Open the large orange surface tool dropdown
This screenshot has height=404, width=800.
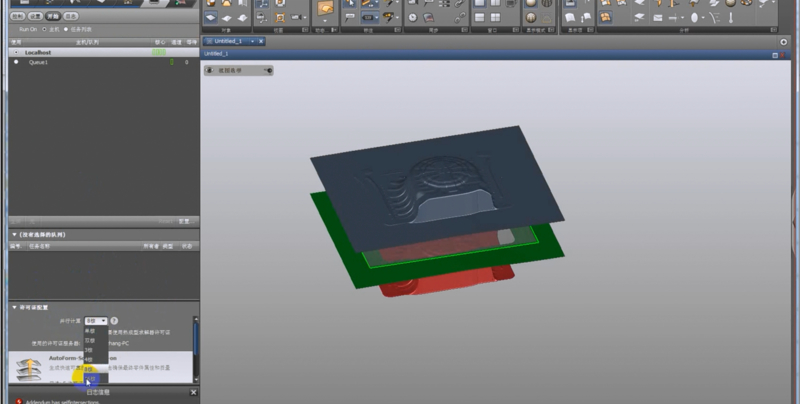[325, 21]
